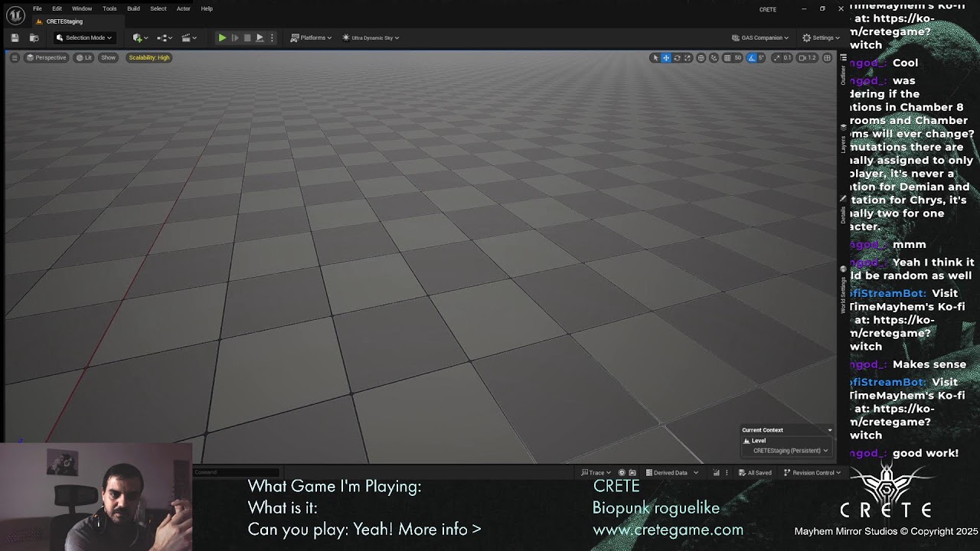The width and height of the screenshot is (980, 551).
Task: Open camera speed setting 1.2
Action: click(808, 57)
